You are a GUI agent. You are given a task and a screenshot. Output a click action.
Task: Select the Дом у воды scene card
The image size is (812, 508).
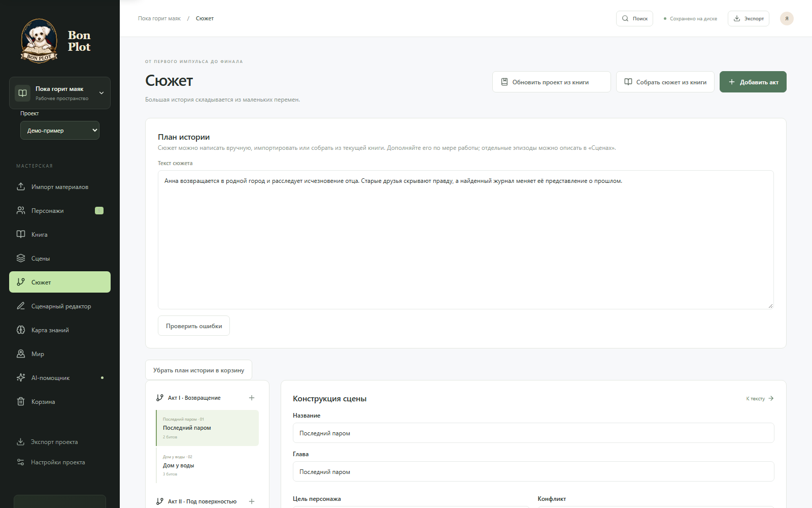tap(207, 465)
